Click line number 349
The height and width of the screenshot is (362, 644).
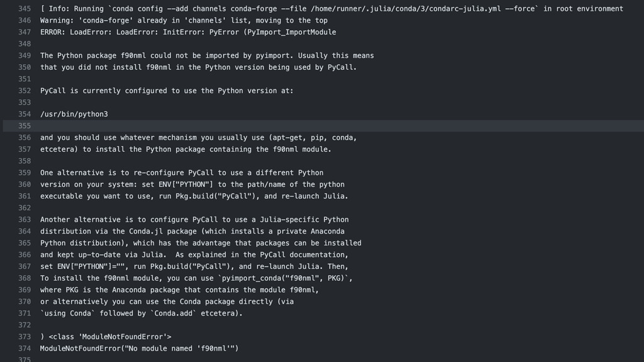[x=24, y=55]
